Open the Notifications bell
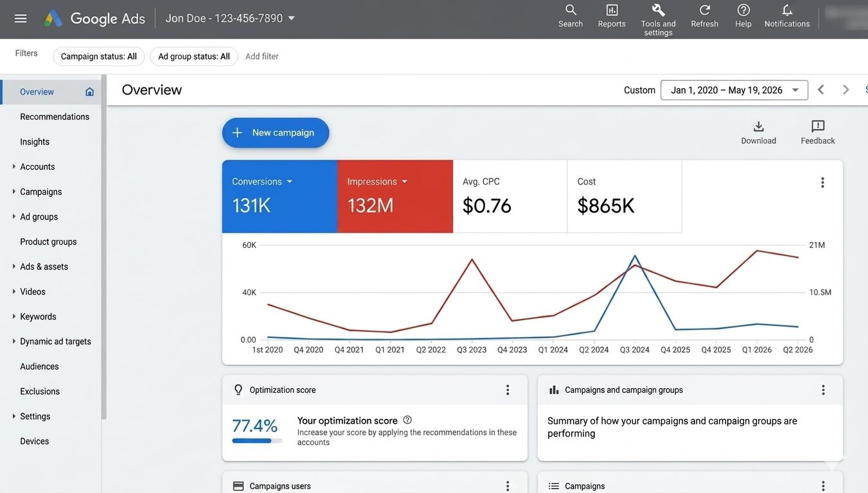The image size is (868, 493). 787,10
